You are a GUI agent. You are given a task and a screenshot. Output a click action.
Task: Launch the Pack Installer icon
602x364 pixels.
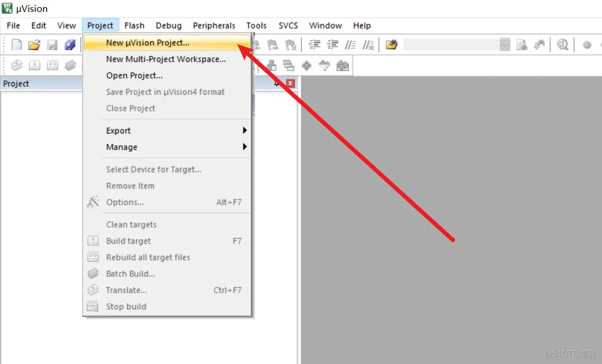coord(343,65)
